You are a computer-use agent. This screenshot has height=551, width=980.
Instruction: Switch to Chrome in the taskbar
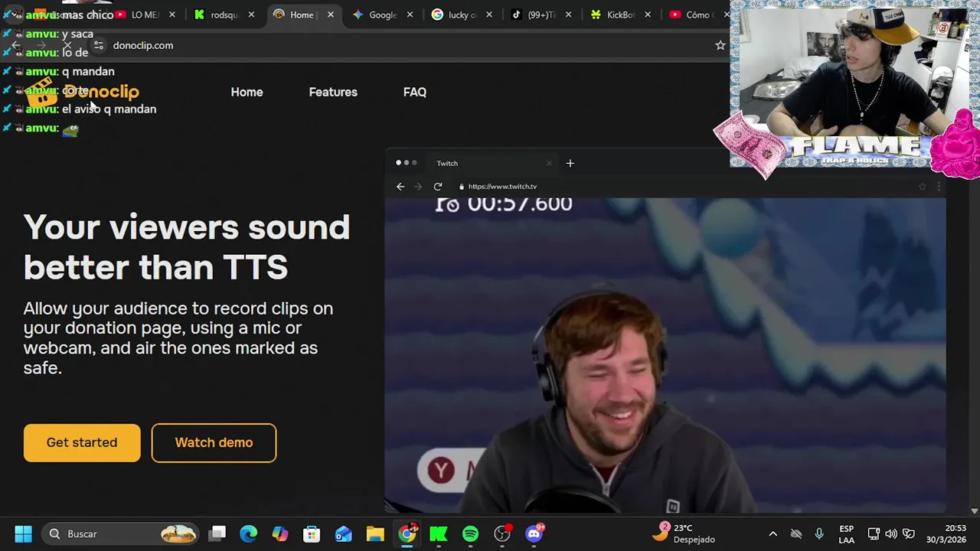(x=407, y=533)
